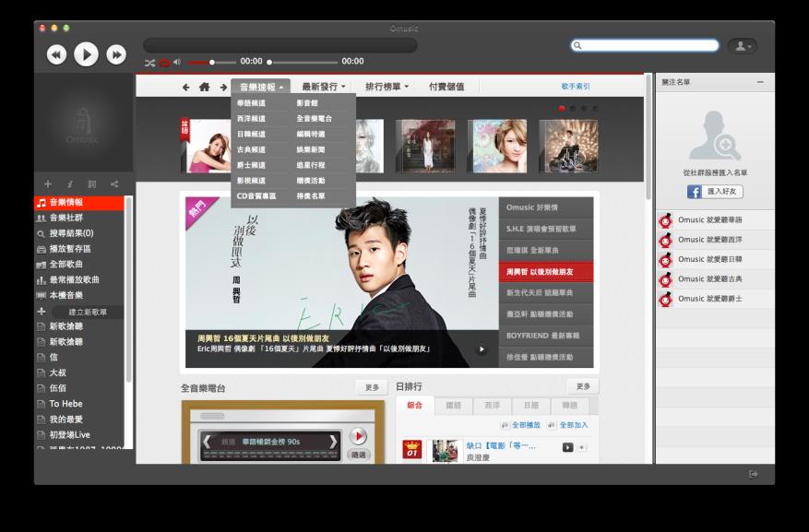Go back with the left arrow
809x532 pixels.
point(185,87)
